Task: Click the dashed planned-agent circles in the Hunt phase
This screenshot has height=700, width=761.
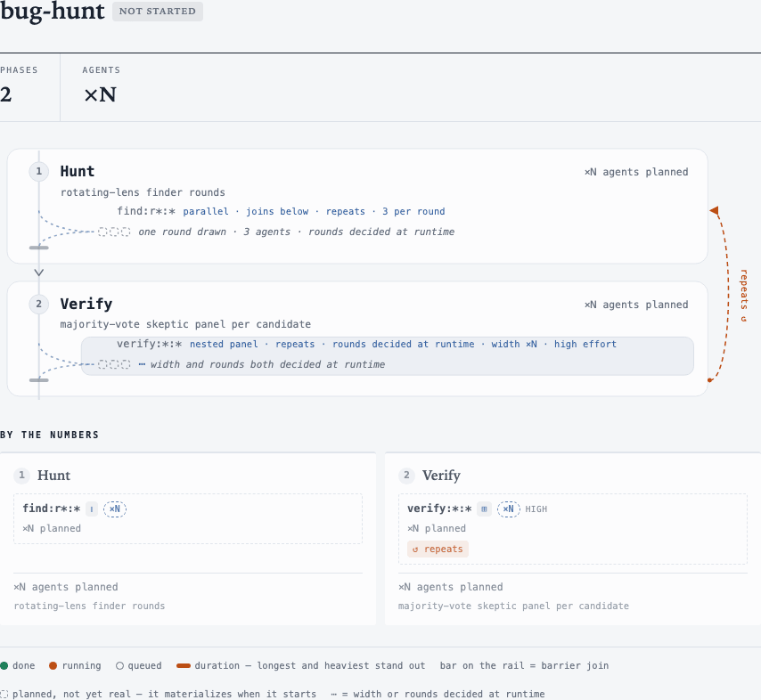Action: pos(114,232)
